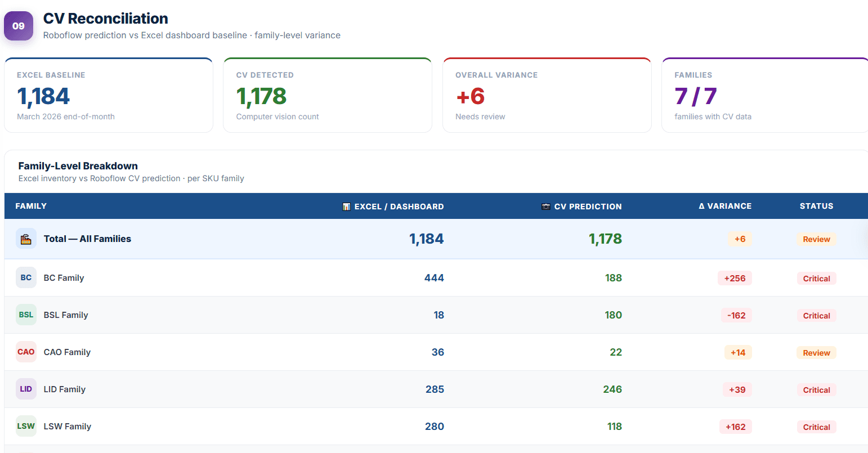Select the 'Total — All Families' row label
Screen dimensions: 868x453
click(x=87, y=239)
